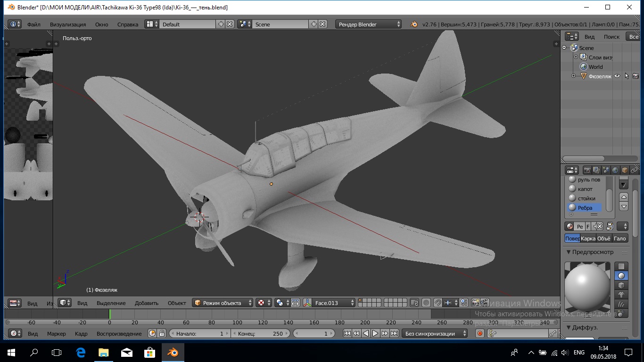
Task: Add a new screen layout with plus button
Action: pyautogui.click(x=221, y=24)
